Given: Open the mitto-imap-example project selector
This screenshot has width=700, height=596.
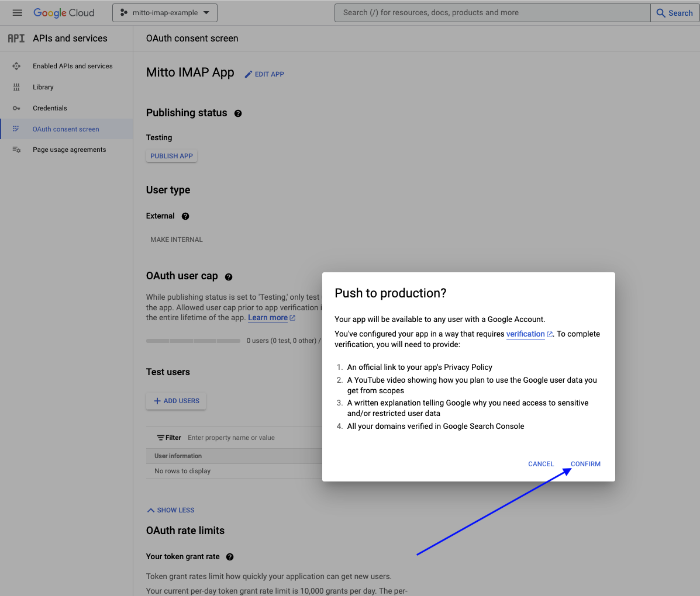Looking at the screenshot, I should tap(164, 13).
